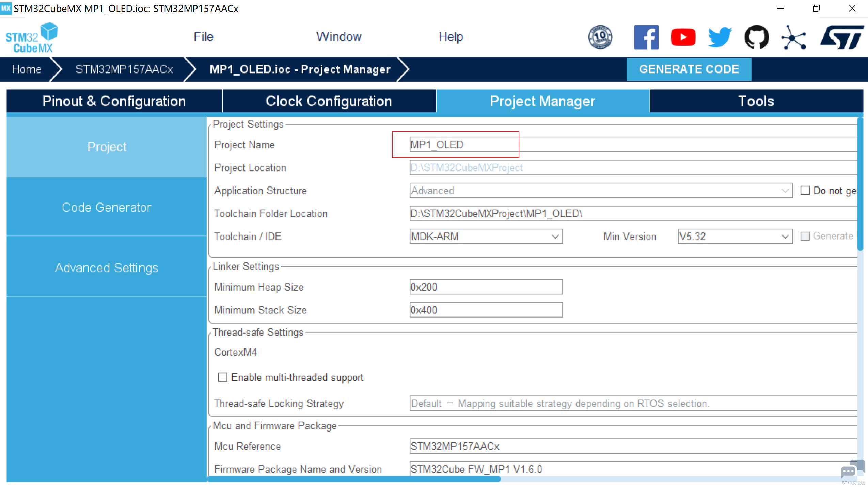Click the STM32MP157AACx breadcrumb

124,69
